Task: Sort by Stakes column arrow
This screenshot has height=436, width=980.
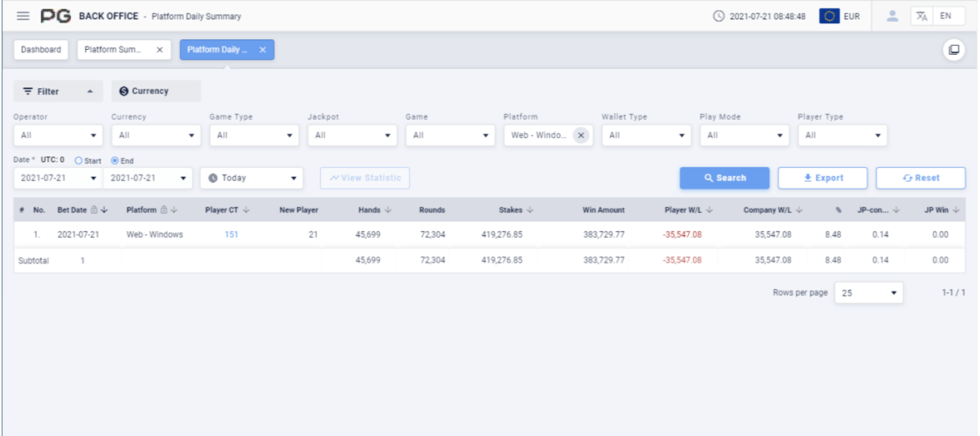Action: click(x=530, y=210)
